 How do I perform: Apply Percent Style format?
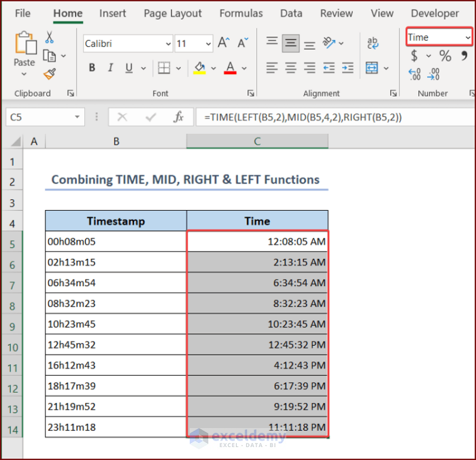[x=445, y=56]
